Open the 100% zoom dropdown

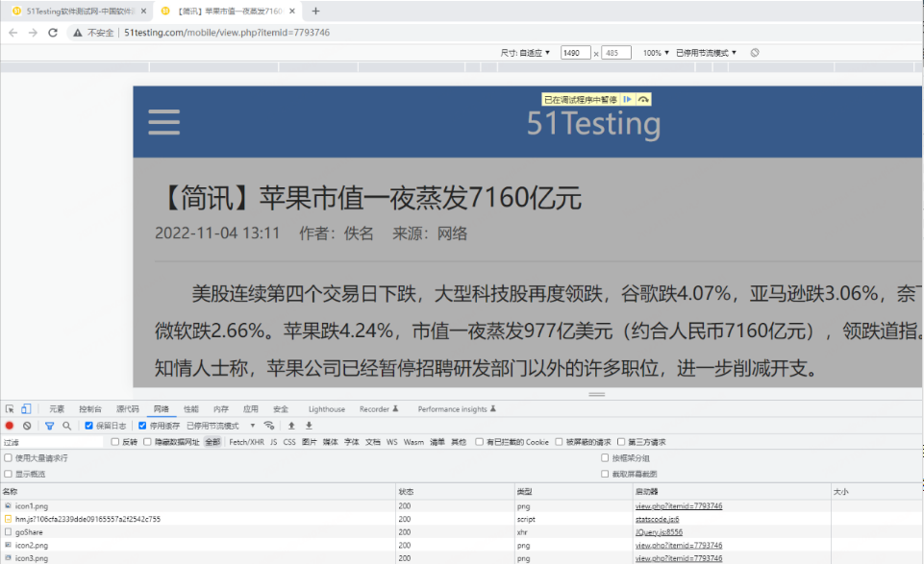click(x=656, y=53)
